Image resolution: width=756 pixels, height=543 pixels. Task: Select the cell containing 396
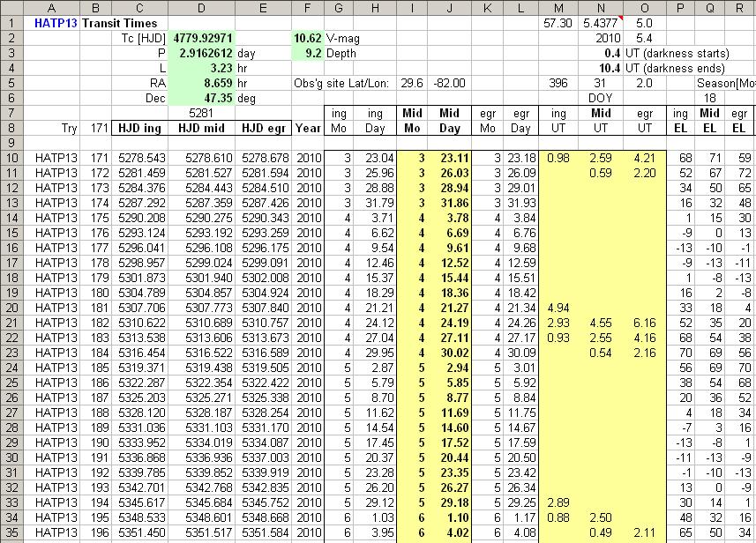click(x=558, y=83)
